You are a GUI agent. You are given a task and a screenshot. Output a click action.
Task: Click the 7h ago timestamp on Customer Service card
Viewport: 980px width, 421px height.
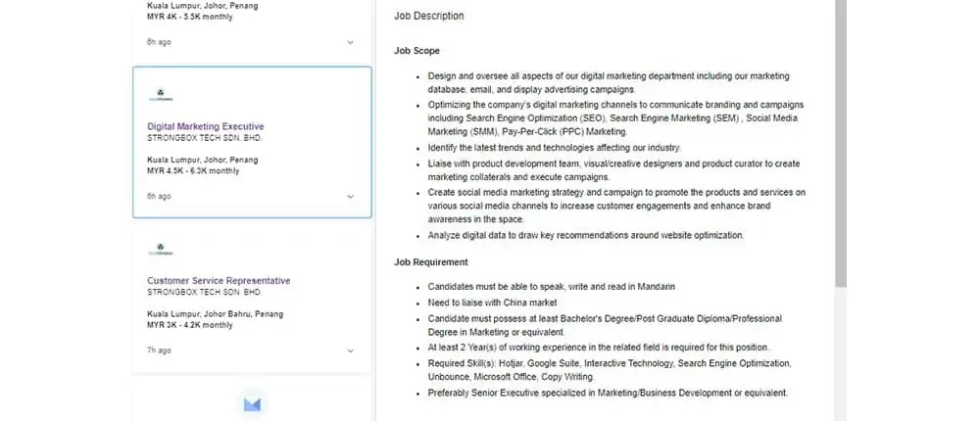[159, 350]
